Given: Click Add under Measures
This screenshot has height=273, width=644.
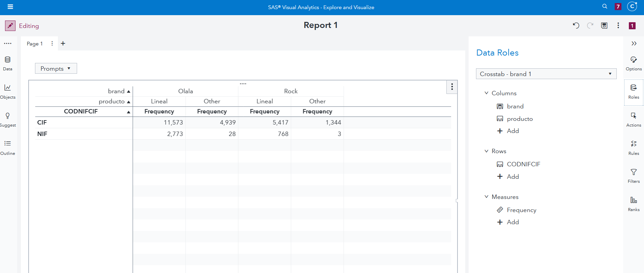Looking at the screenshot, I should [x=508, y=222].
